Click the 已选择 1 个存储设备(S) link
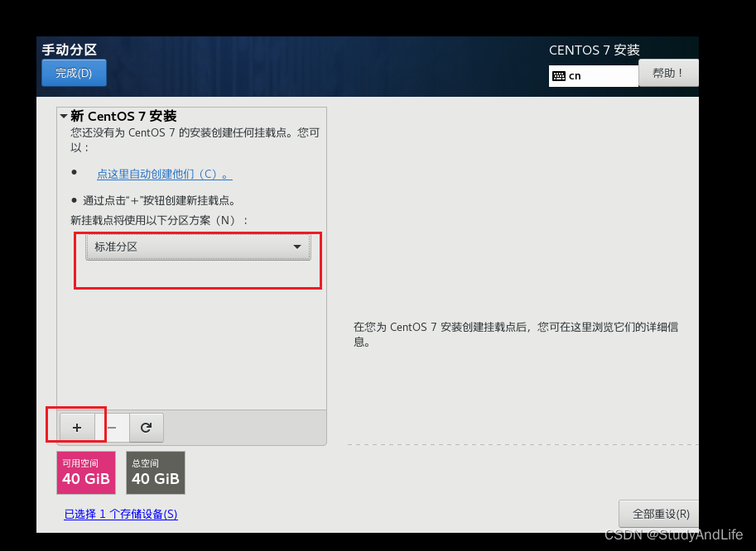756x551 pixels. coord(120,513)
